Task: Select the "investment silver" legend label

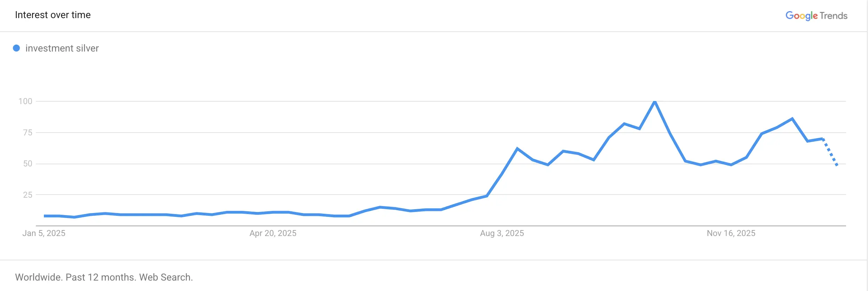Action: pyautogui.click(x=62, y=48)
